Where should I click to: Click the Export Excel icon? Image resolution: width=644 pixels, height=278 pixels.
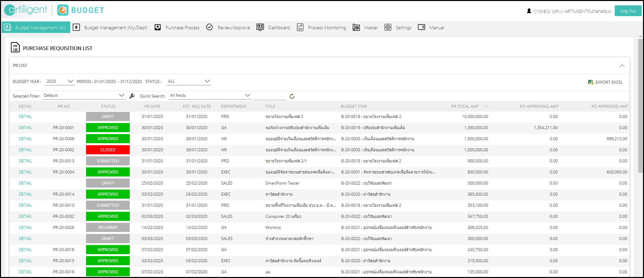(x=591, y=82)
